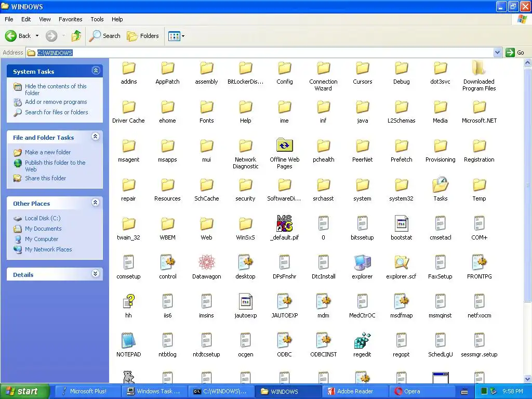Select the bootstat file icon
This screenshot has width=532, height=399.
click(x=402, y=223)
